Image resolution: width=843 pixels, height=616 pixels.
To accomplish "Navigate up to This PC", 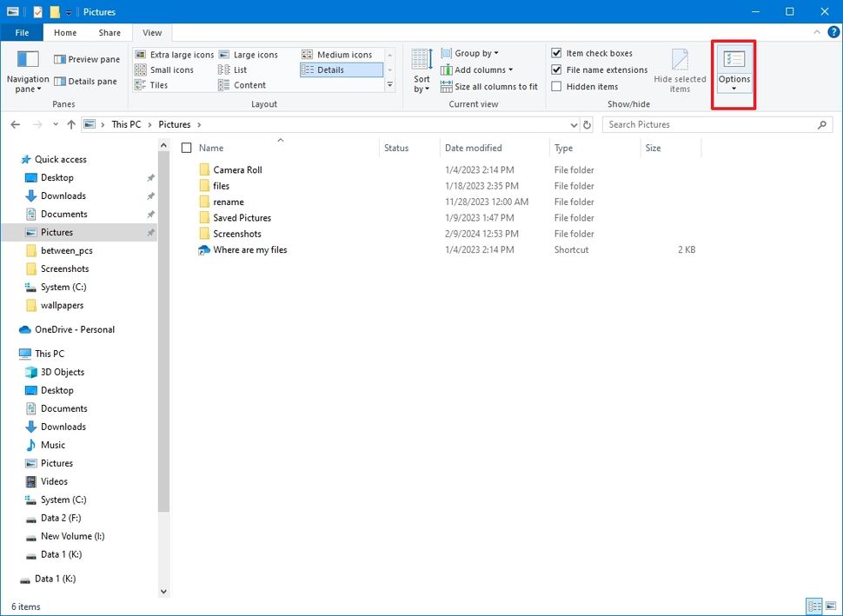I will 70,124.
